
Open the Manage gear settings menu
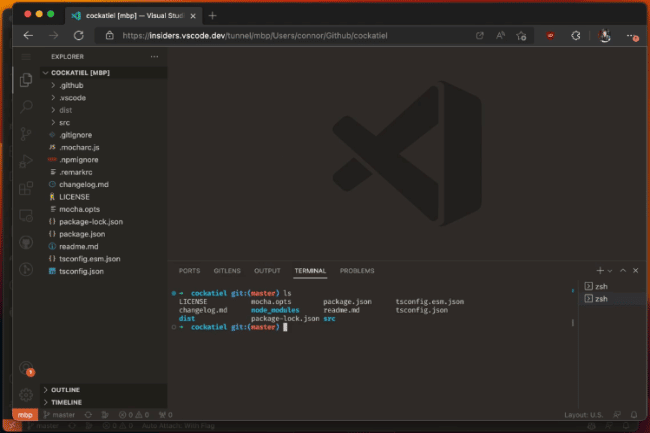pos(26,394)
